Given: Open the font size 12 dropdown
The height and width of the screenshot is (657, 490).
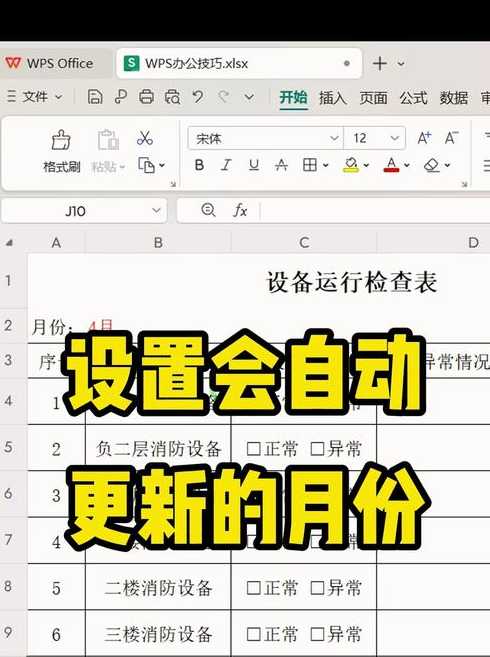Looking at the screenshot, I should pyautogui.click(x=394, y=138).
